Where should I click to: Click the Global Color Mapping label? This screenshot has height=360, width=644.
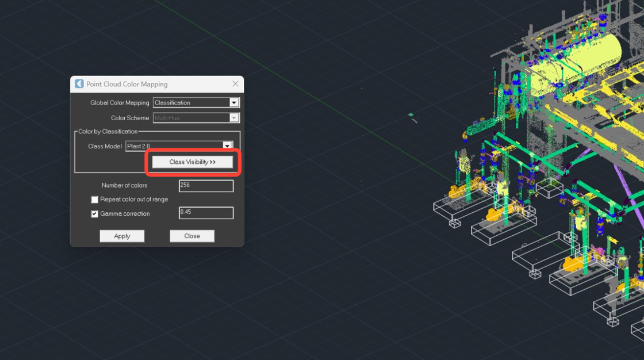(x=120, y=103)
